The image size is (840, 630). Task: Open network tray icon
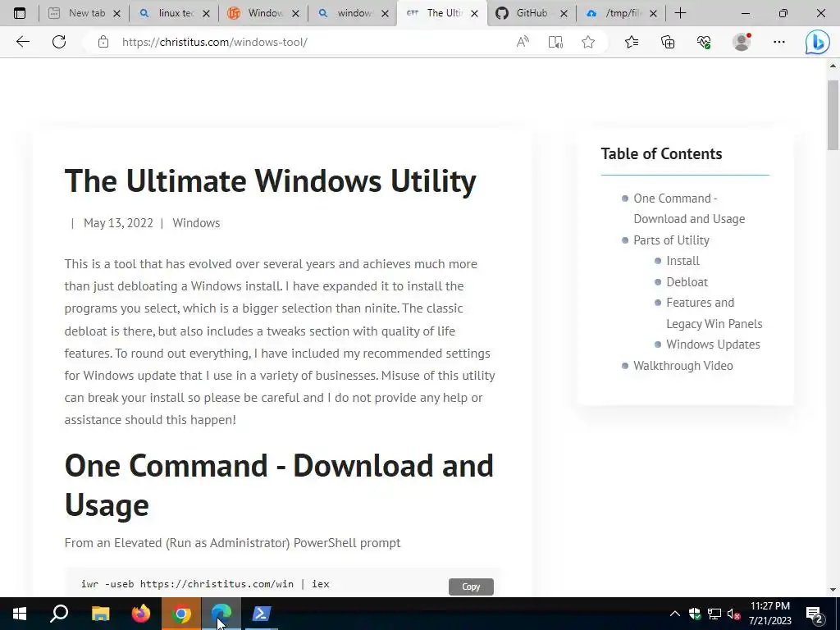[714, 614]
